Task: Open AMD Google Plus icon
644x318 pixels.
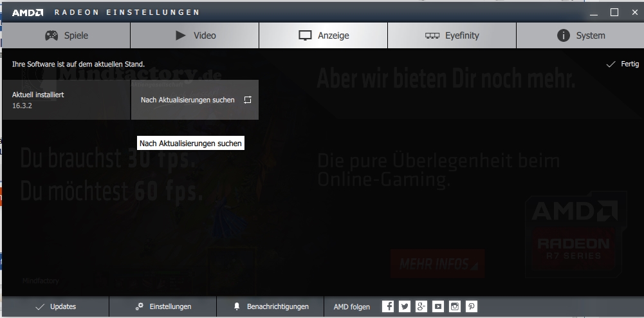Action: click(x=421, y=306)
